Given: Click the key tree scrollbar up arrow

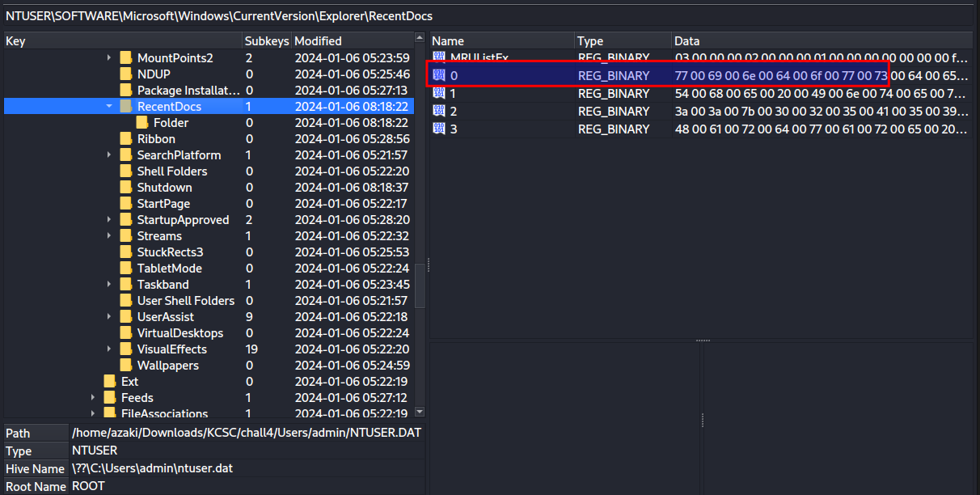Looking at the screenshot, I should tap(420, 37).
